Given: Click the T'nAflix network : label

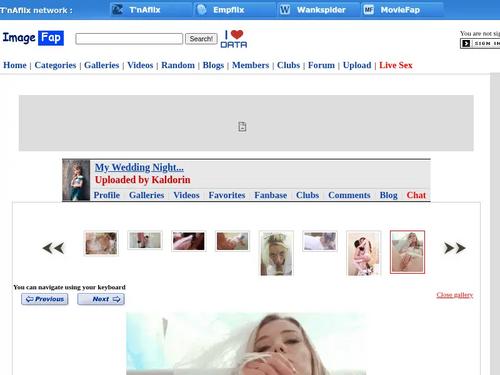Looking at the screenshot, I should pos(36,10).
